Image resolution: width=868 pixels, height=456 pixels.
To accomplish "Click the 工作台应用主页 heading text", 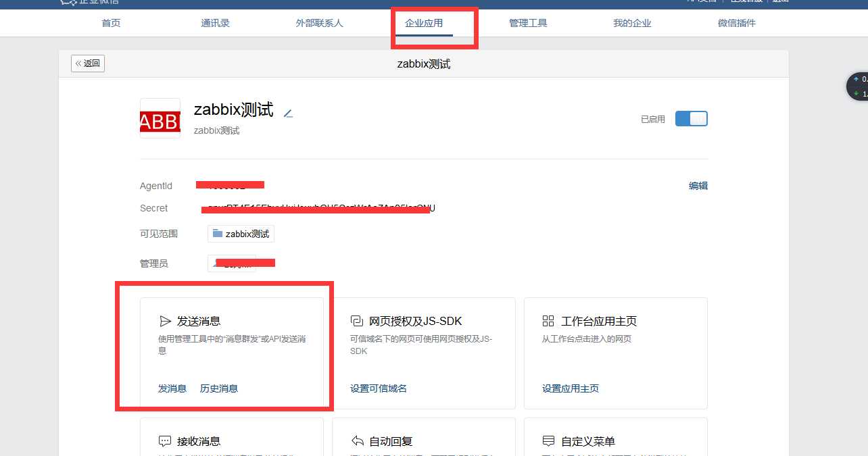I will coord(599,321).
